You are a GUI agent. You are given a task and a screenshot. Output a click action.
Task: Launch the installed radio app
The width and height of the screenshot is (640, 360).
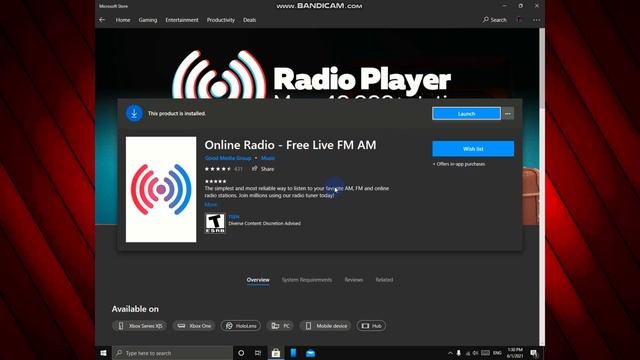(x=466, y=114)
